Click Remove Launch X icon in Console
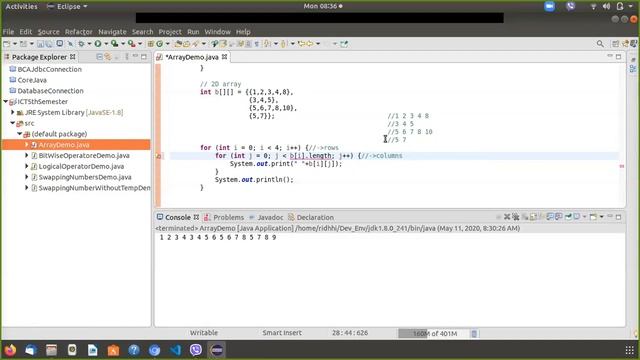The width and height of the screenshot is (640, 360). [x=507, y=217]
